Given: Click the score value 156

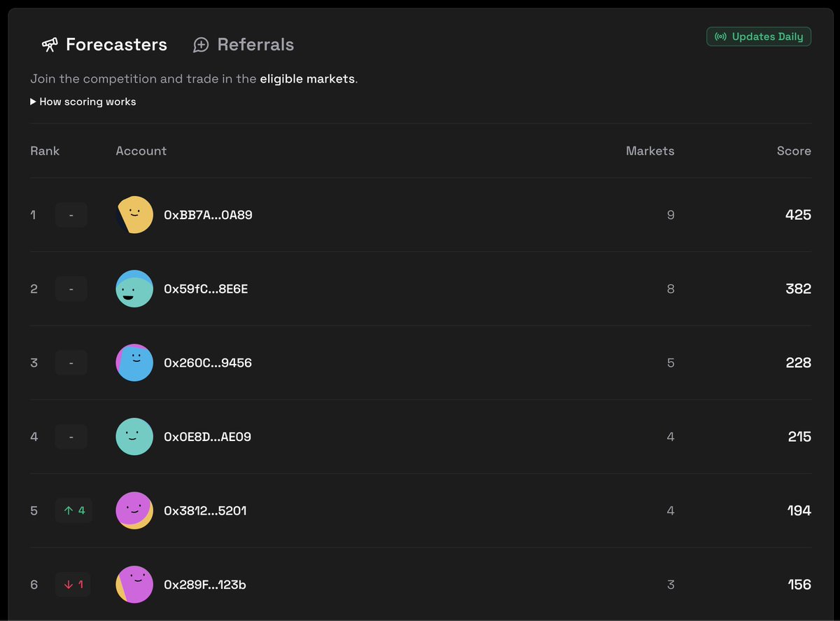Looking at the screenshot, I should 799,585.
